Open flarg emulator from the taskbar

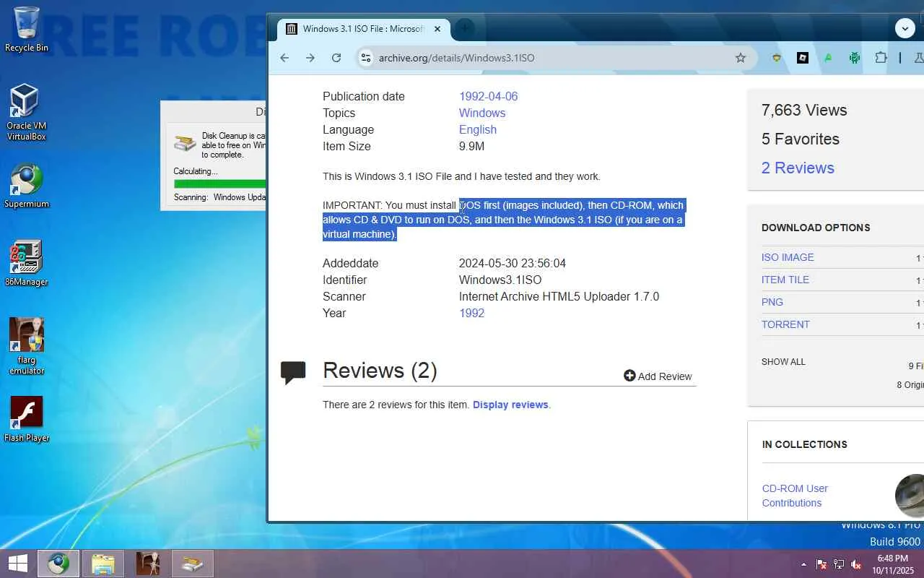(148, 564)
